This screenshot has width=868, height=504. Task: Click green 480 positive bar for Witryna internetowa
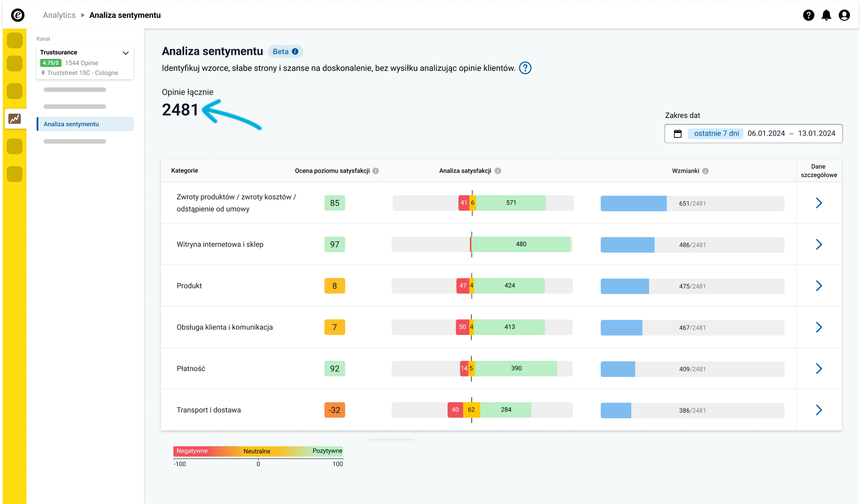[x=521, y=244]
